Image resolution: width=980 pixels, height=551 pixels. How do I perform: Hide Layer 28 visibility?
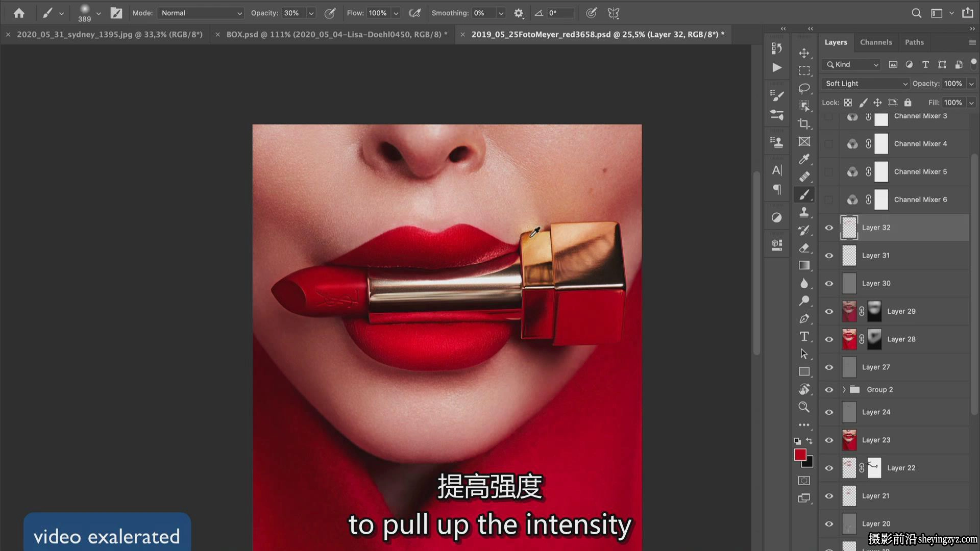829,339
